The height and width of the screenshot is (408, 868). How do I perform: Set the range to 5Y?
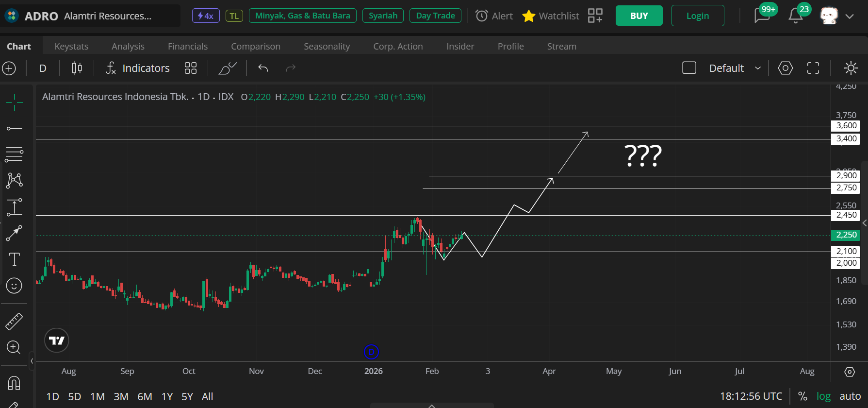click(187, 397)
